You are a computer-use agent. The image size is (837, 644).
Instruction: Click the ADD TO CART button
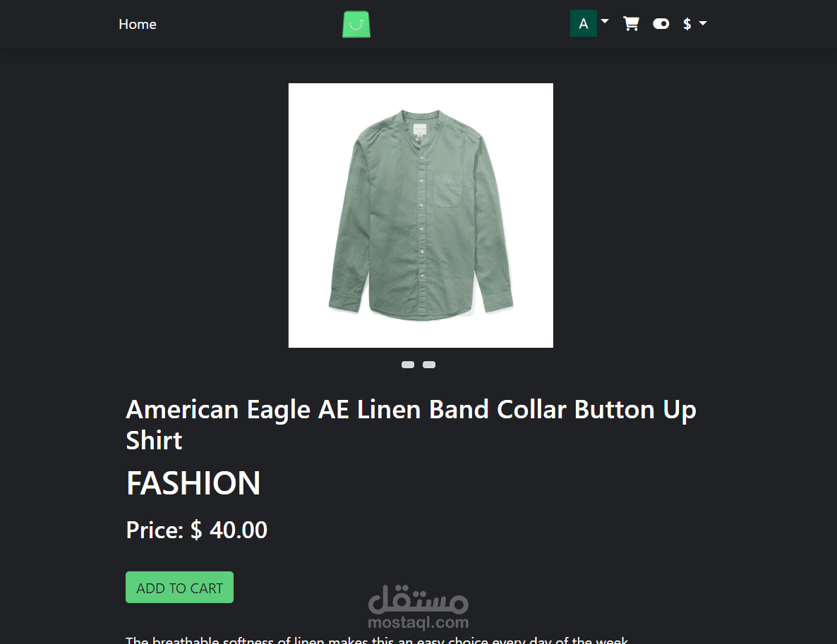(x=179, y=588)
